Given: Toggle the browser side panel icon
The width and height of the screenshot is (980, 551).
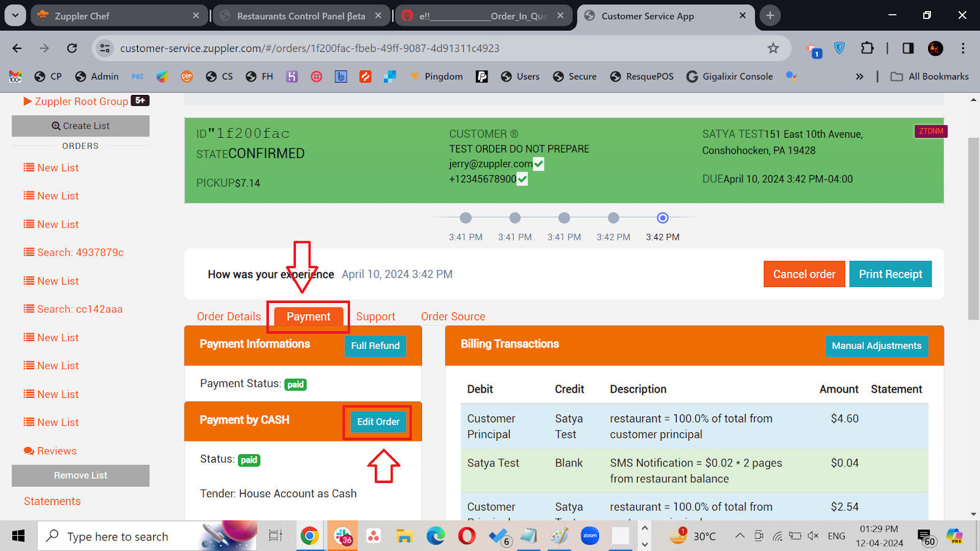Looking at the screenshot, I should pyautogui.click(x=908, y=48).
